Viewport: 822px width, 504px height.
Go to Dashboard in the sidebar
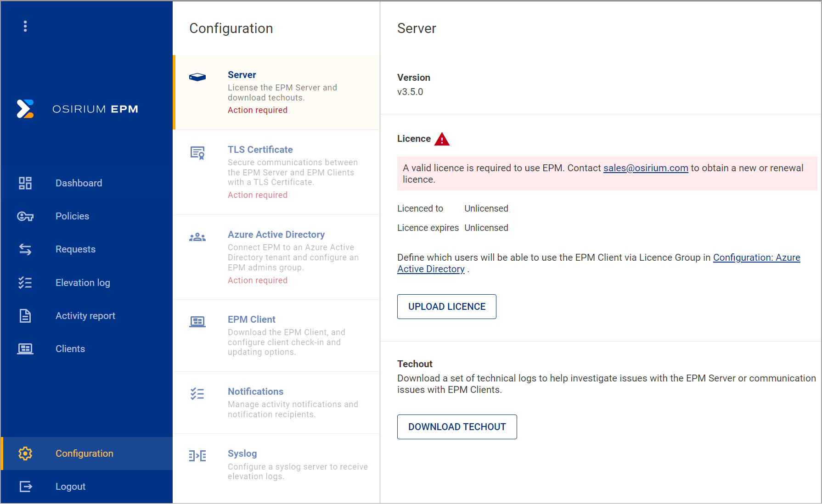pyautogui.click(x=87, y=183)
